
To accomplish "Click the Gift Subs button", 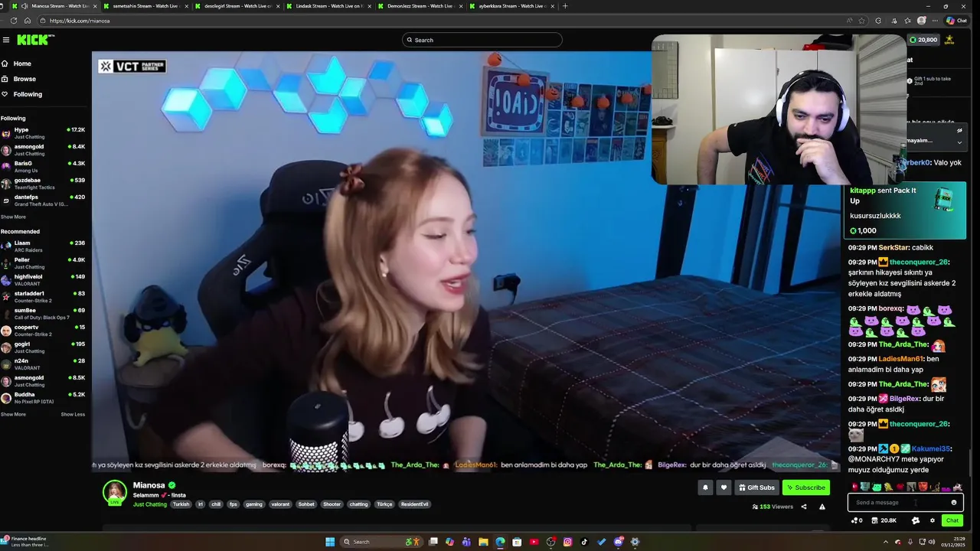I will point(756,487).
